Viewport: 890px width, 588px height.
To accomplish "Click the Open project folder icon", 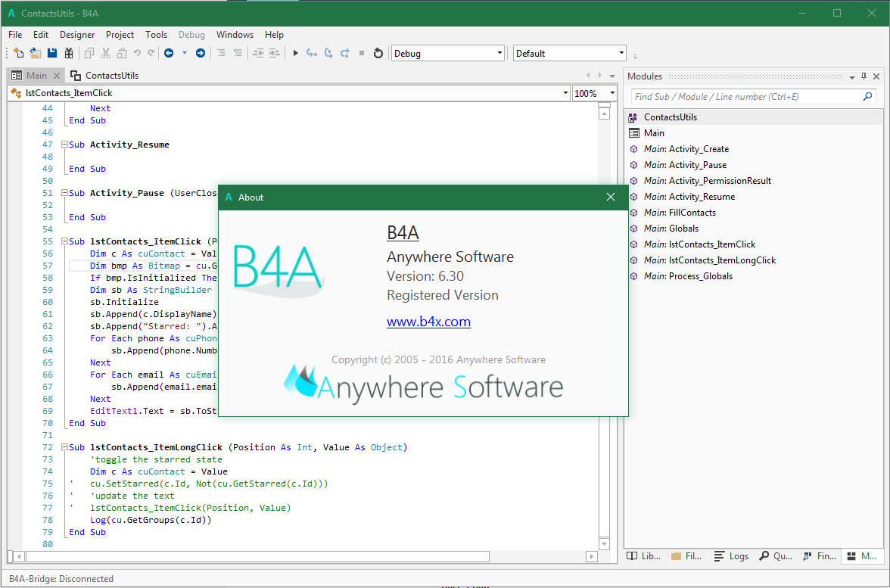I will [x=36, y=53].
